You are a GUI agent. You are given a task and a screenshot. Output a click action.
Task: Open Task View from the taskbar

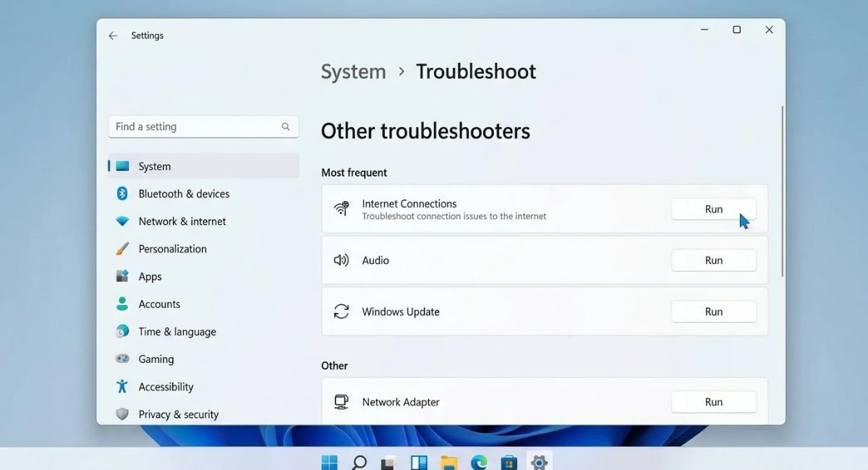(x=389, y=463)
